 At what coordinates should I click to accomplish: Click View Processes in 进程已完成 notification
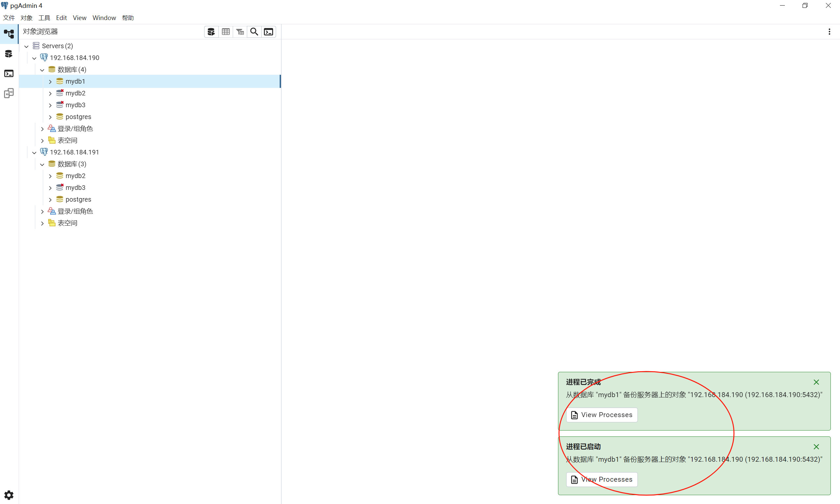pos(602,415)
